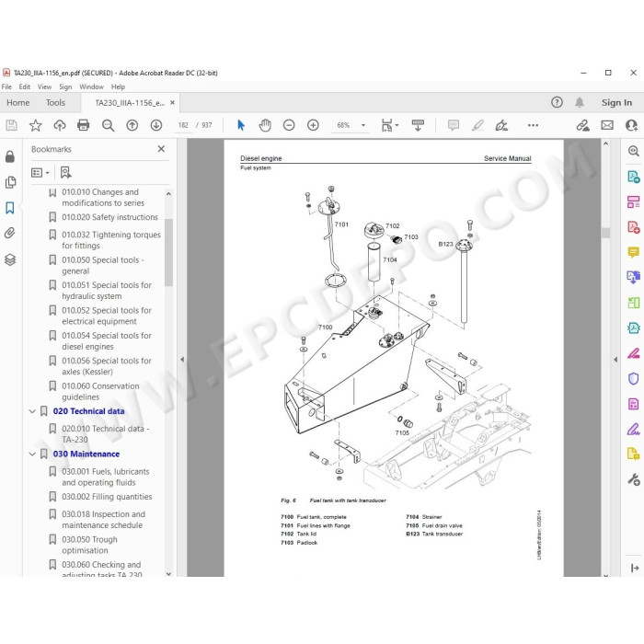Open the Window menu
Screen dimensions: 644x644
92,86
